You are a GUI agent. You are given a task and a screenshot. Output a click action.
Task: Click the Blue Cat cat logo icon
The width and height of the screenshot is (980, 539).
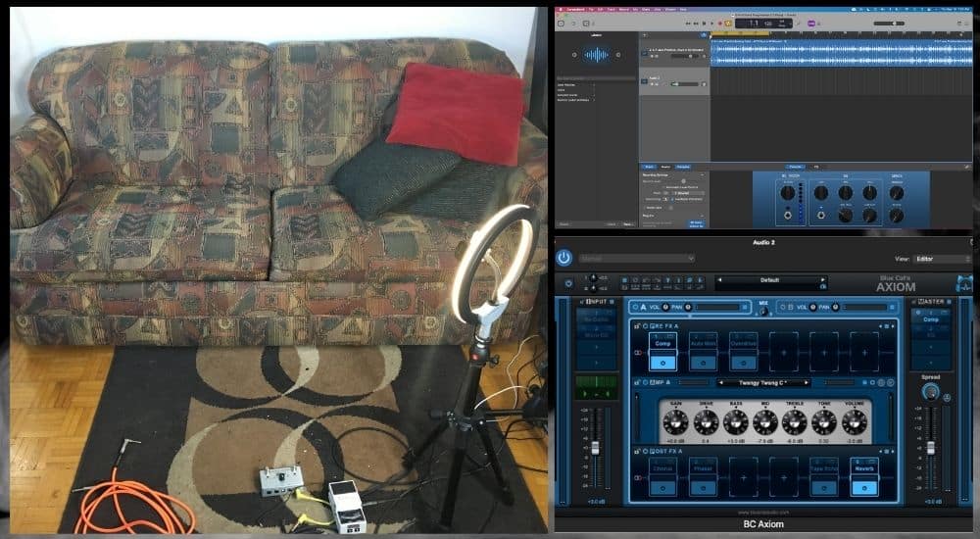pos(963,283)
